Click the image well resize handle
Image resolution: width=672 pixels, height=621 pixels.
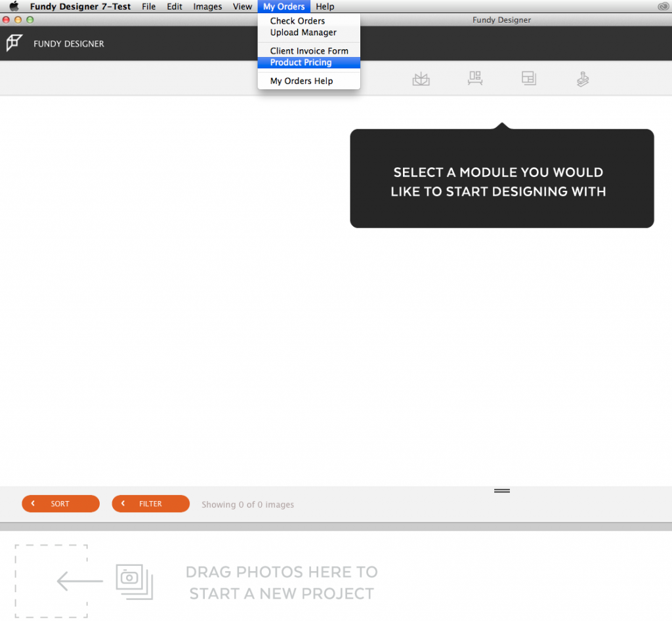point(501,491)
